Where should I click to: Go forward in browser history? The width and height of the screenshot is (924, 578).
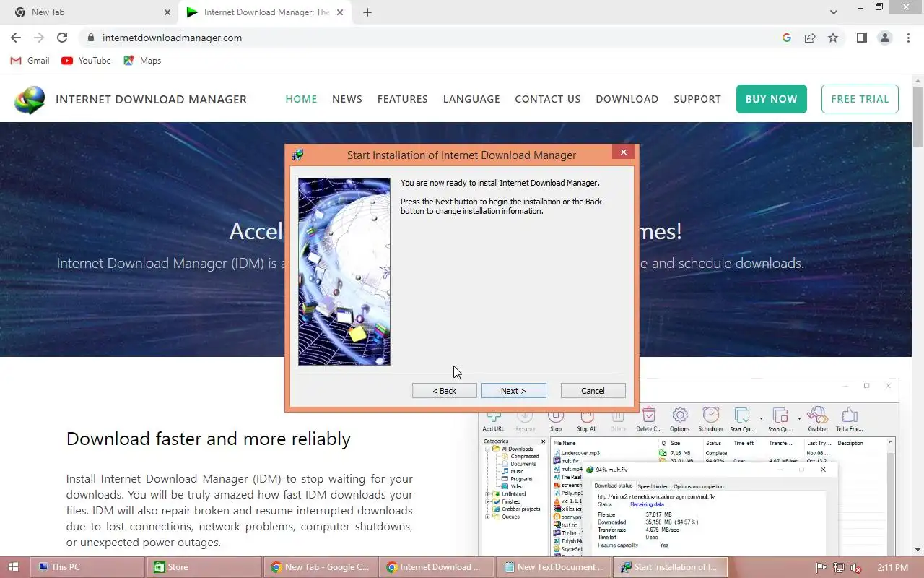[39, 38]
